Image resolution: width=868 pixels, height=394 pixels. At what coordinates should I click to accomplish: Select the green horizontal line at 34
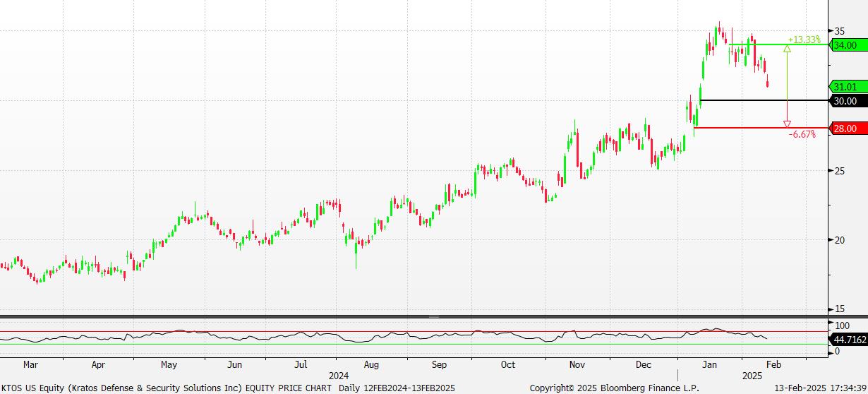(x=778, y=44)
